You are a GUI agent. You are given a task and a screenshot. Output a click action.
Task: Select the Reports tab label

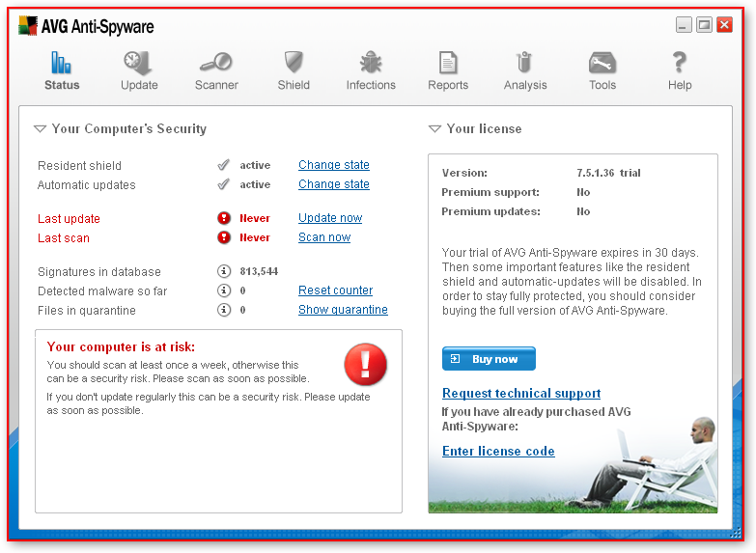point(448,85)
